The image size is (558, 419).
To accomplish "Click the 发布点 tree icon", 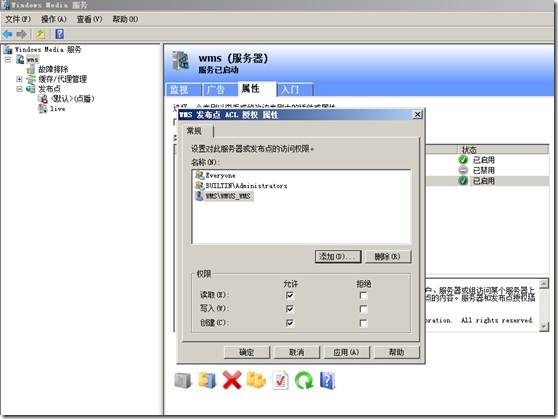I will pyautogui.click(x=31, y=89).
